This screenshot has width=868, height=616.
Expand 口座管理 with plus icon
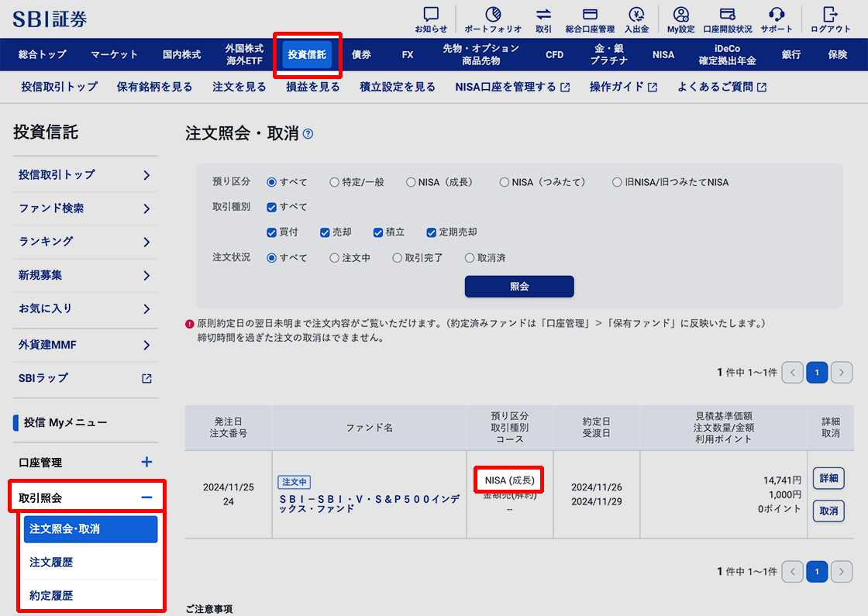tap(146, 462)
